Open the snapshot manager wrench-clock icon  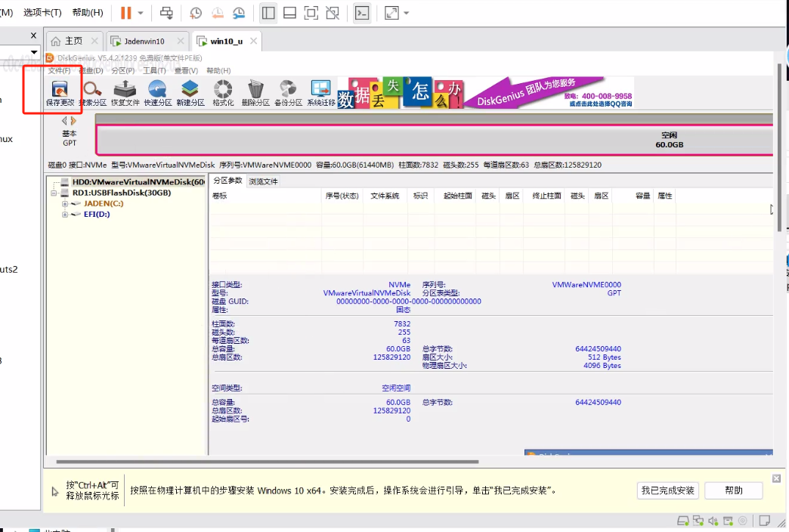tap(239, 13)
